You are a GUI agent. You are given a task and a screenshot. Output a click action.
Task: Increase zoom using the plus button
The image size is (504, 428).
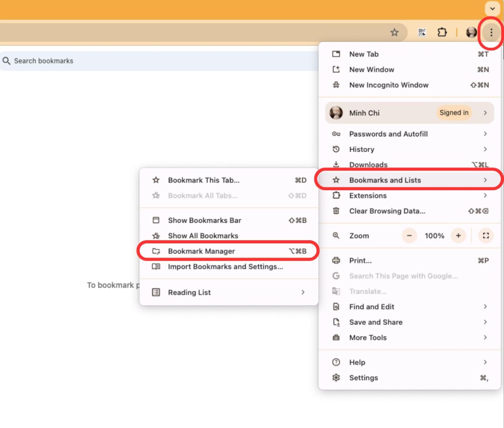(x=458, y=235)
